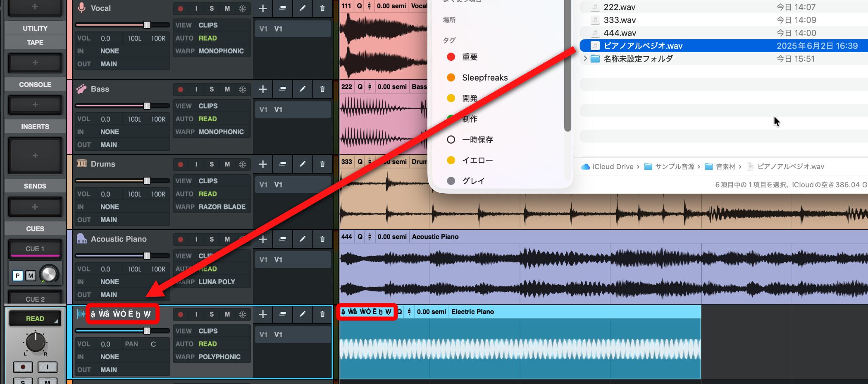The height and width of the screenshot is (384, 868).
Task: Delete the Drums track with trash icon
Action: (322, 164)
